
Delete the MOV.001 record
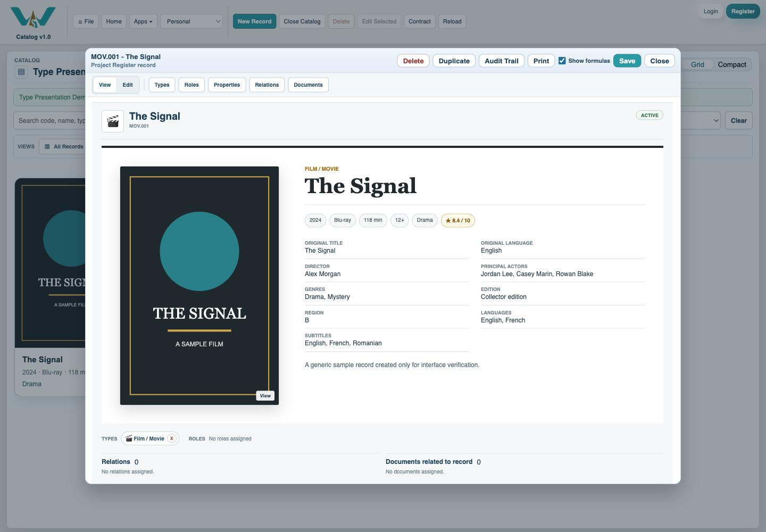tap(413, 61)
